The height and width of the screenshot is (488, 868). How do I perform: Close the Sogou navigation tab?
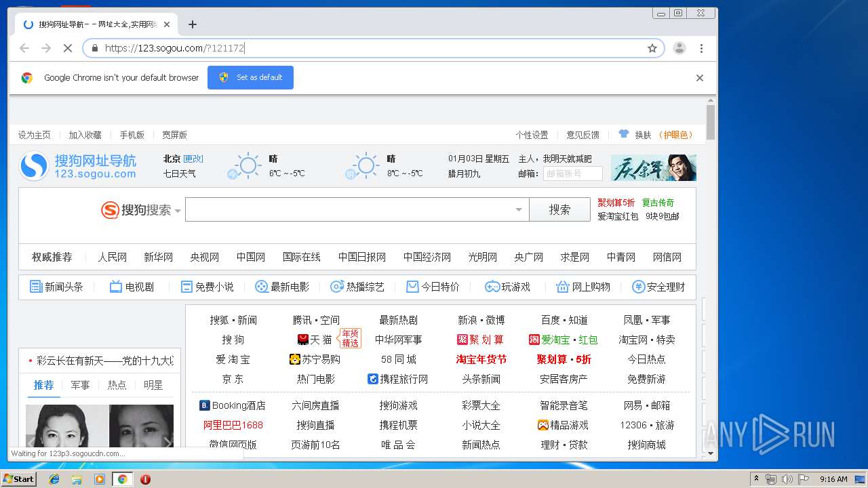167,24
